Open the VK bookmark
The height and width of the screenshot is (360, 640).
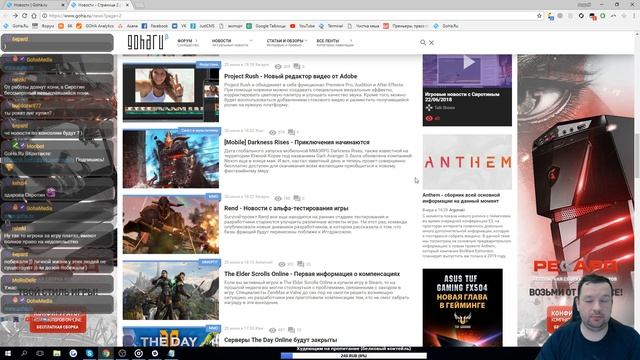179,26
